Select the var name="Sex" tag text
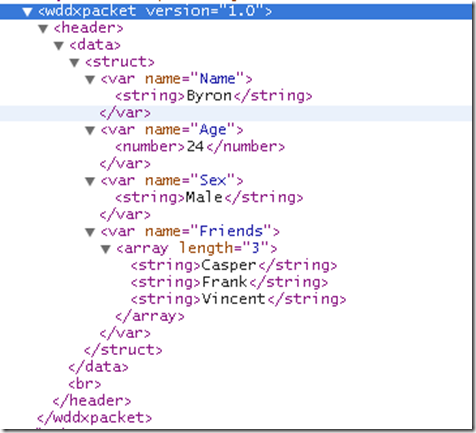Viewport: 476px width, 433px height. pos(172,181)
